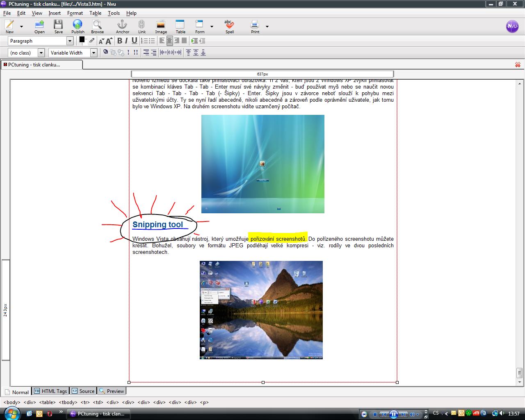Open the Table menu

[95, 13]
